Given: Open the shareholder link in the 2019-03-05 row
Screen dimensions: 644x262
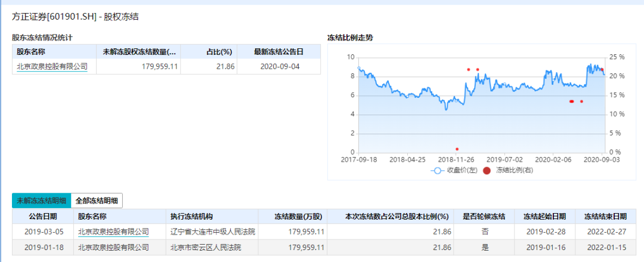Looking at the screenshot, I should [x=113, y=232].
